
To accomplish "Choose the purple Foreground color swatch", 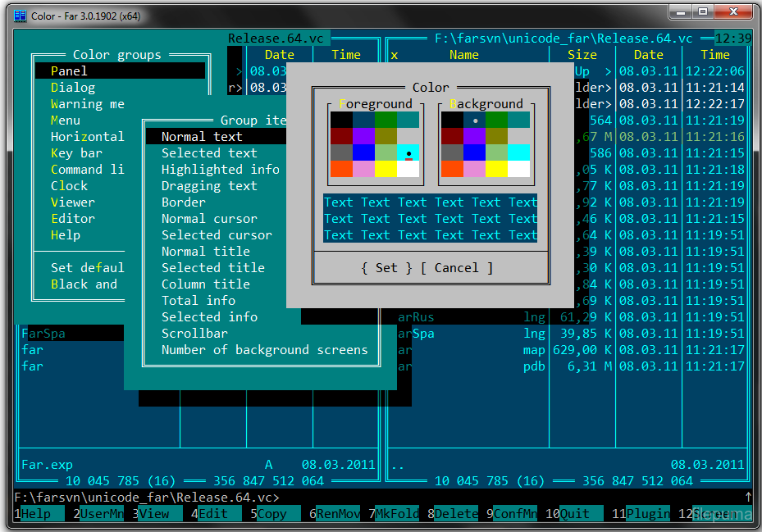I will click(363, 136).
